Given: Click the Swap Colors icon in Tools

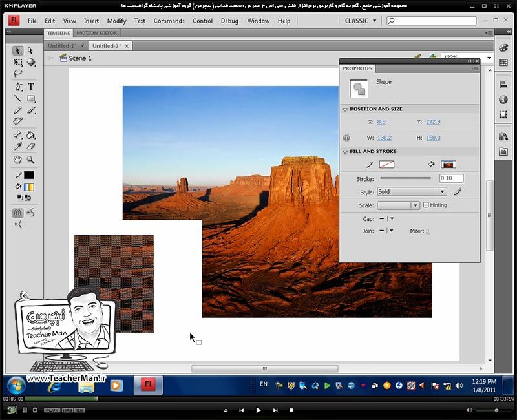Looking at the screenshot, I should click(x=28, y=198).
